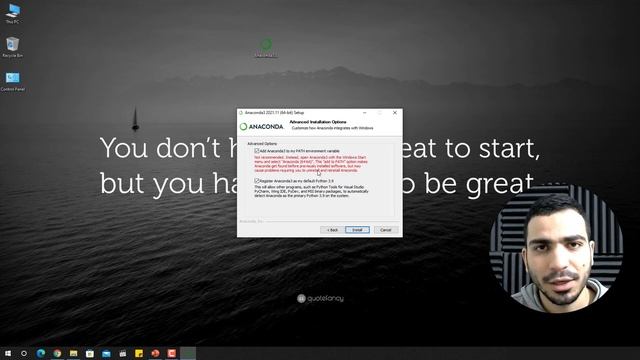Switch to Anaconda setup taskbar button
This screenshot has height=360, width=640.
point(188,353)
